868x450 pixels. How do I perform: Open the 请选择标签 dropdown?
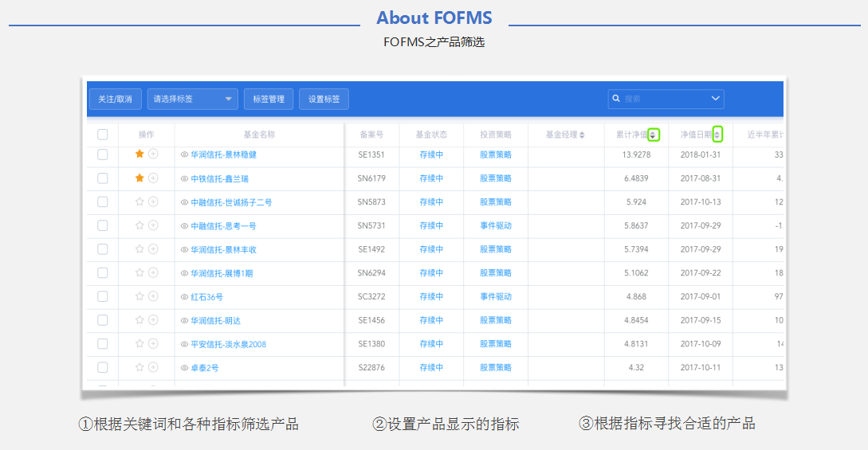(193, 99)
